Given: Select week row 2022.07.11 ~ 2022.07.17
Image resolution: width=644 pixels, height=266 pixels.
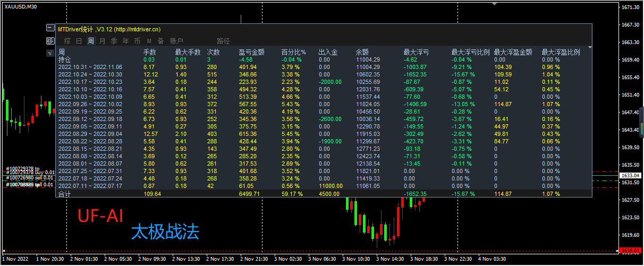Looking at the screenshot, I should click(90, 186).
